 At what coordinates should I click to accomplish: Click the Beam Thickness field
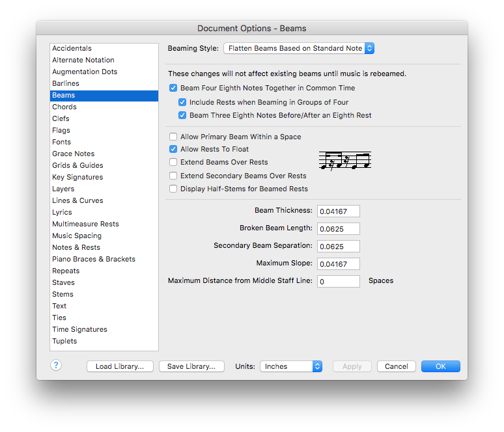point(339,211)
